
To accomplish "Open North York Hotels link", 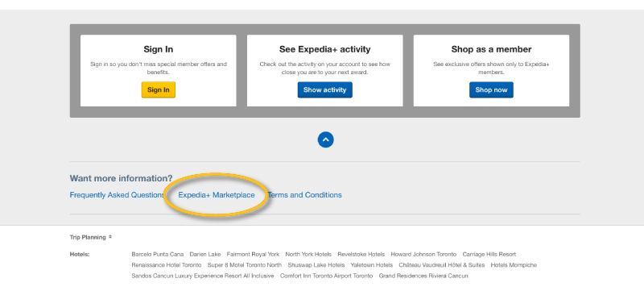I will tap(308, 255).
